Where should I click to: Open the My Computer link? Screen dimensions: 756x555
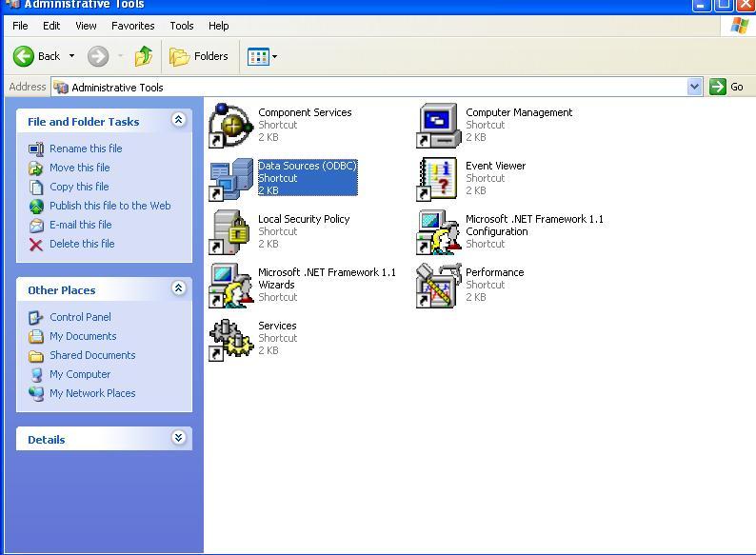pyautogui.click(x=80, y=374)
